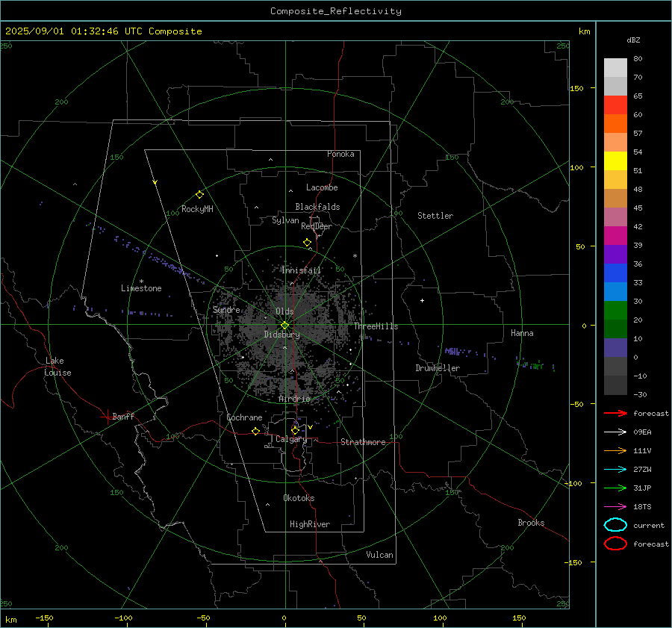Image resolution: width=672 pixels, height=628 pixels.
Task: Click the Calgary text label
Action: 291,439
